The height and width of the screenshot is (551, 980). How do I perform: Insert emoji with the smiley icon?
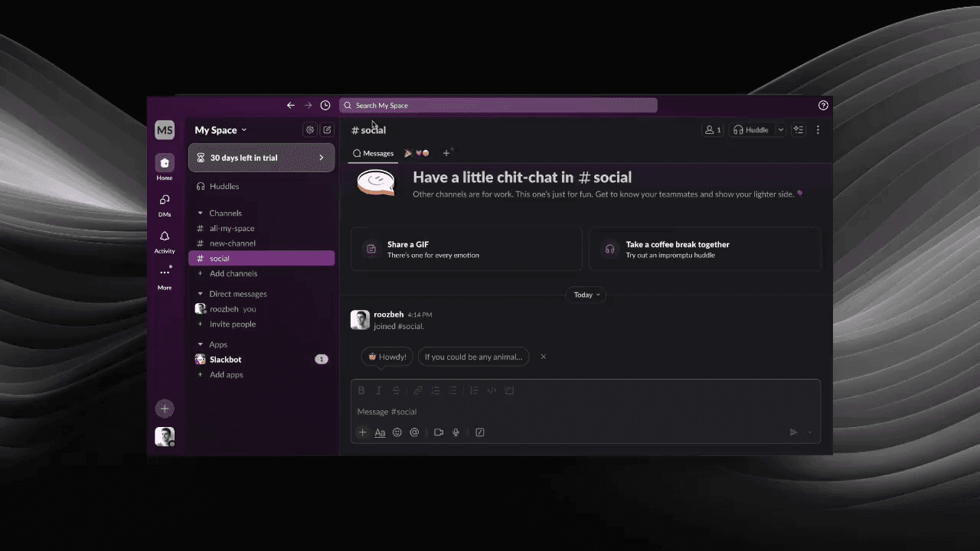pyautogui.click(x=397, y=432)
